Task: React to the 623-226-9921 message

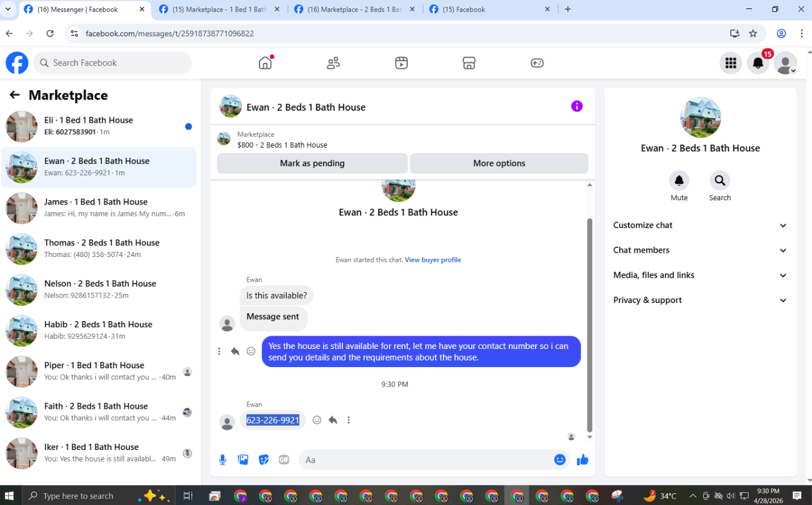Action: (x=316, y=420)
